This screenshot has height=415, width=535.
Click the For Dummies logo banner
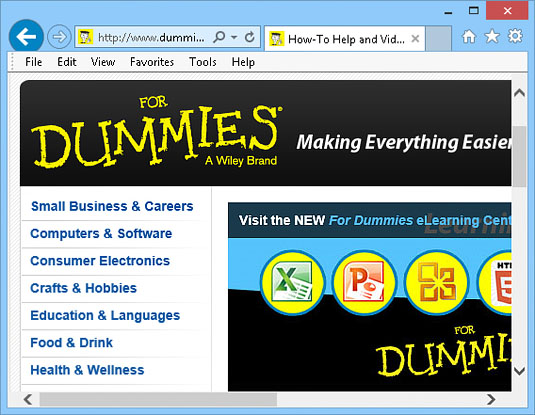coord(157,133)
